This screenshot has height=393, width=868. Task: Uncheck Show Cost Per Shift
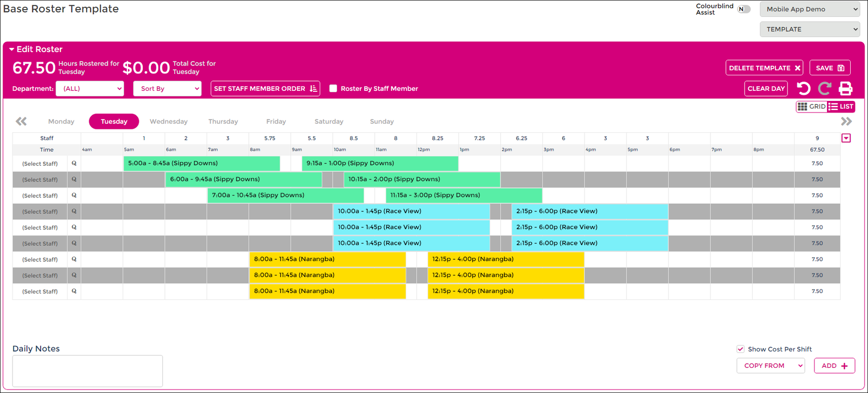click(740, 349)
